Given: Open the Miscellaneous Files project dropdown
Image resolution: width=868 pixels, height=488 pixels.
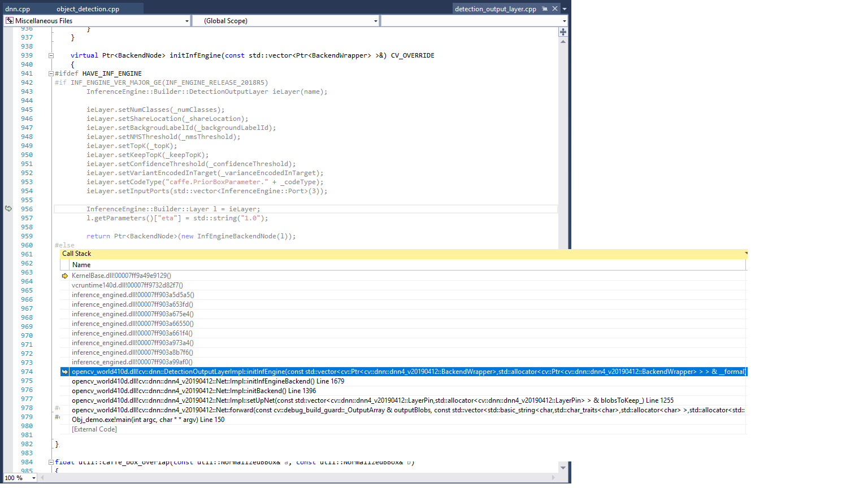Looking at the screenshot, I should pyautogui.click(x=187, y=21).
